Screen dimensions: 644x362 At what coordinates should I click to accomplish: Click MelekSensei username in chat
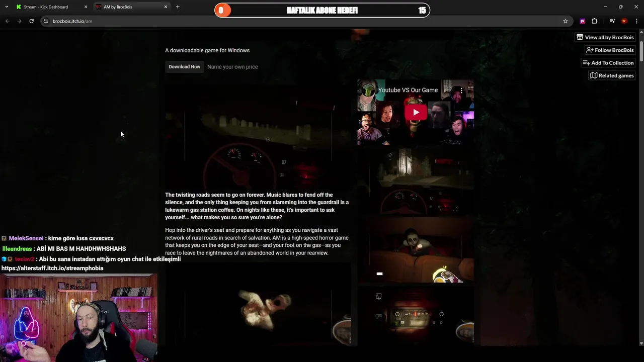pyautogui.click(x=26, y=238)
